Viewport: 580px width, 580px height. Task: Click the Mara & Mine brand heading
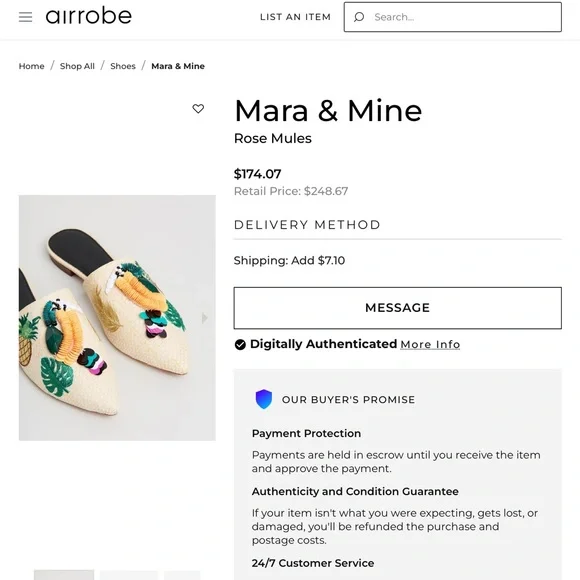tap(328, 110)
